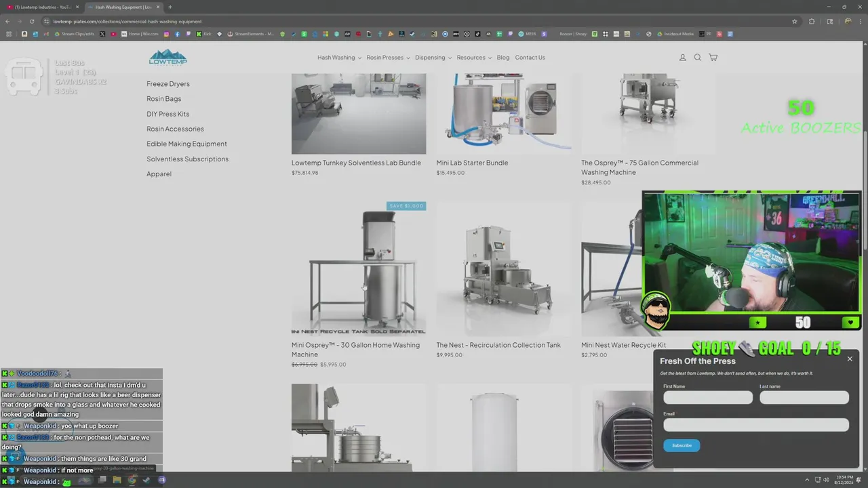Select Rosin Bags category

pyautogui.click(x=164, y=99)
